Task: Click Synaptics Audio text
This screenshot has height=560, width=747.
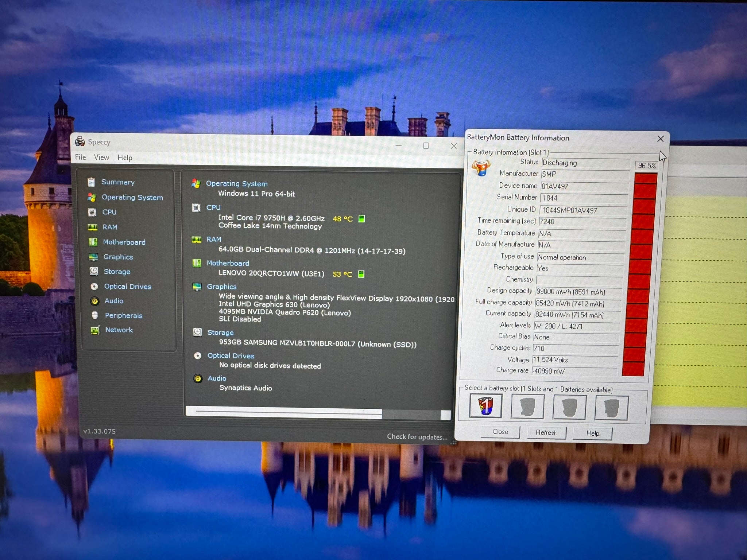Action: 245,388
